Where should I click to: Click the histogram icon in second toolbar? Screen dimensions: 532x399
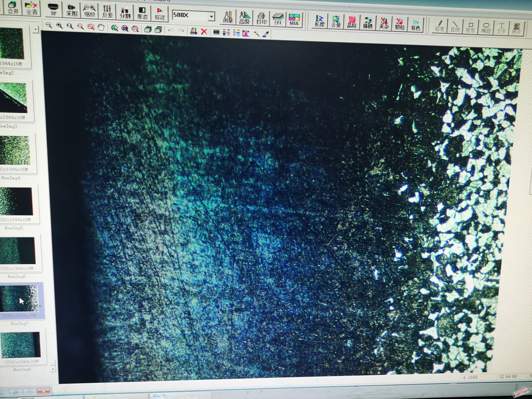246,33
